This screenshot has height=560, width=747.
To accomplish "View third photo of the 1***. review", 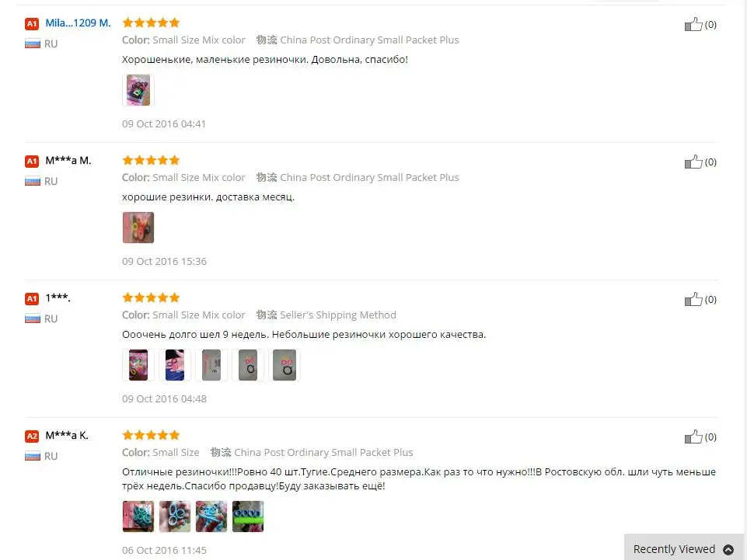I will click(x=211, y=365).
